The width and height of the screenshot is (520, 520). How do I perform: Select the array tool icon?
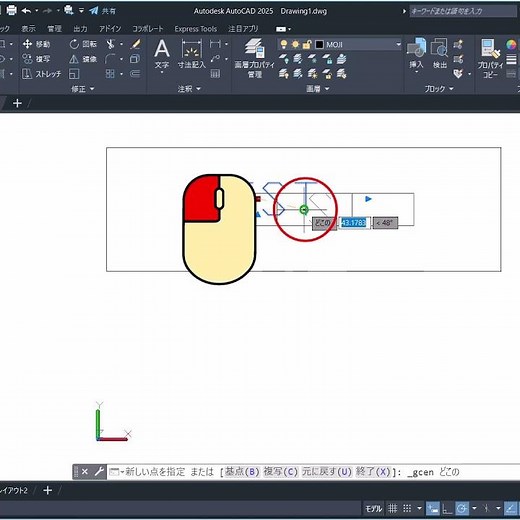click(110, 74)
